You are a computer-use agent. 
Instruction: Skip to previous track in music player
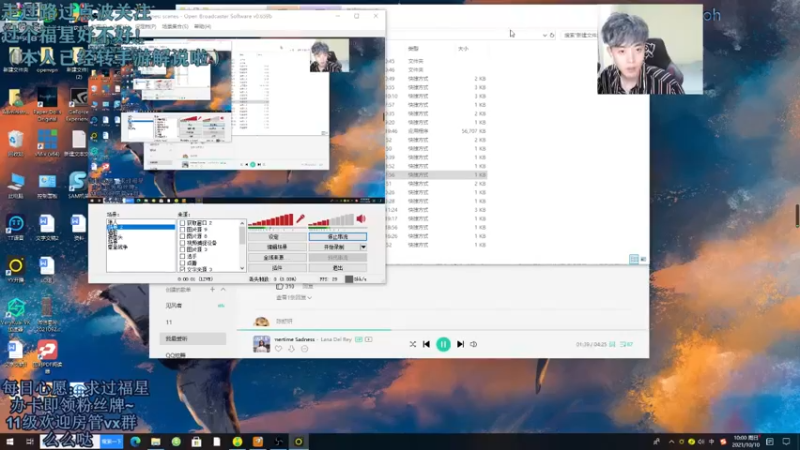pyautogui.click(x=426, y=344)
